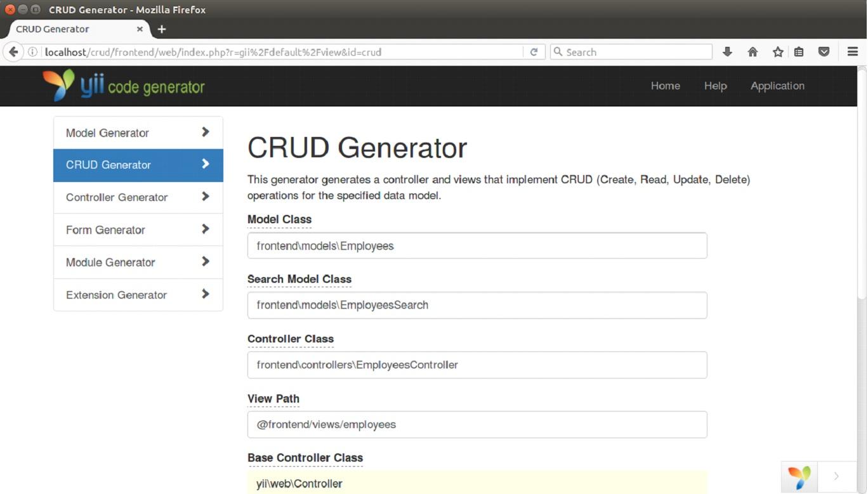Click the Model Class field label
The image size is (868, 494).
(279, 219)
